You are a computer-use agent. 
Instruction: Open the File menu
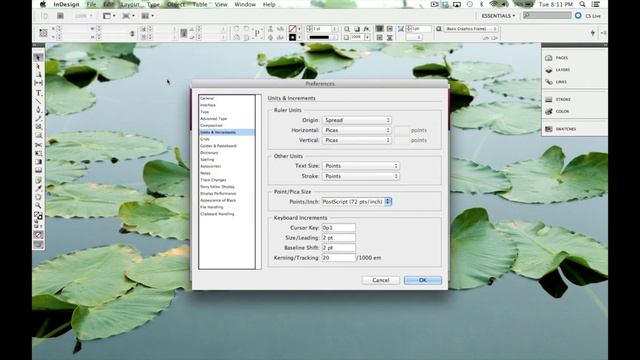click(91, 4)
